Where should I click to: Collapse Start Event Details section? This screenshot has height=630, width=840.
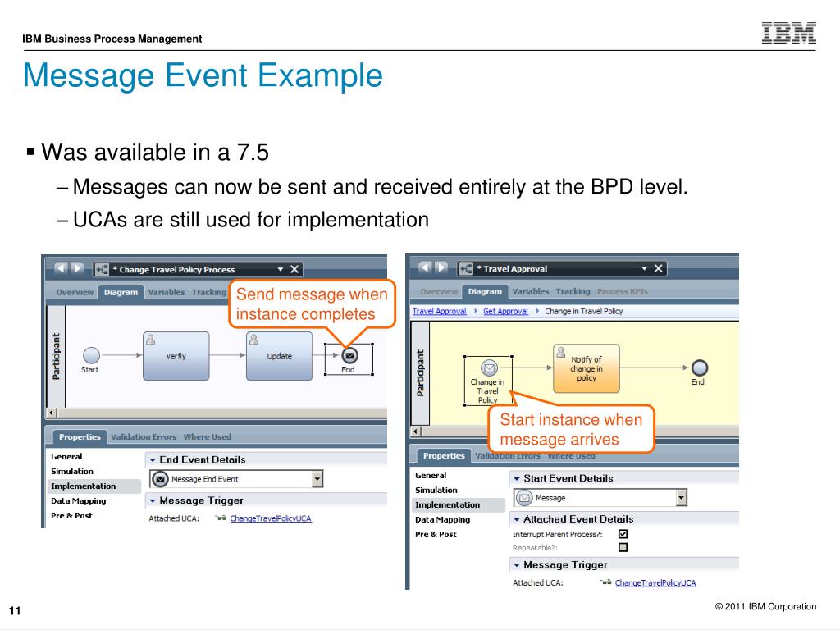[x=517, y=479]
